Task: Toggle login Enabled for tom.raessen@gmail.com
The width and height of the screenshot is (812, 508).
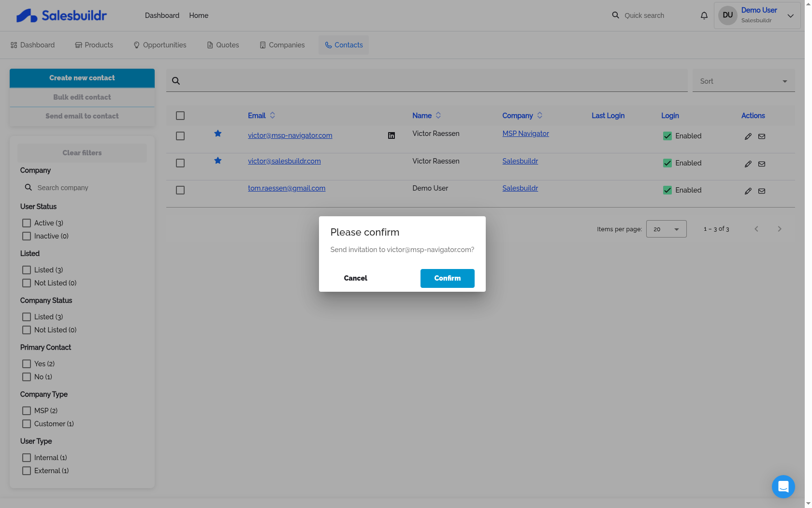Action: pos(667,190)
